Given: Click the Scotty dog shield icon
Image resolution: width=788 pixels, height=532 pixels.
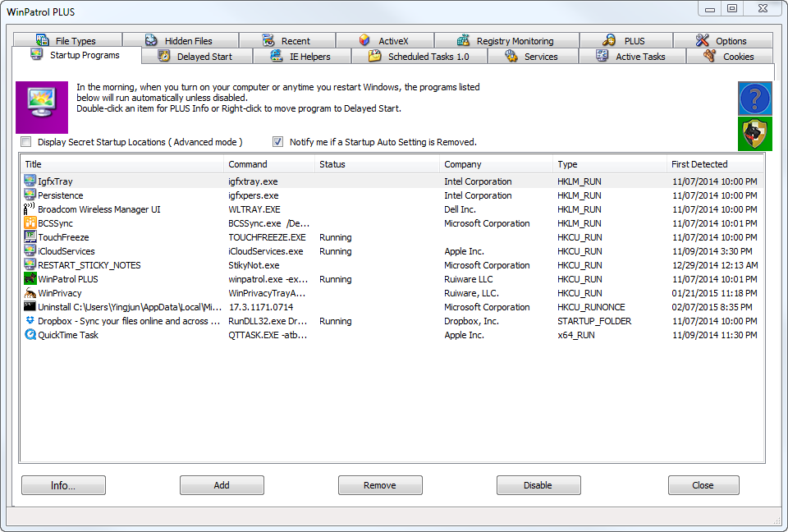Looking at the screenshot, I should tap(755, 134).
